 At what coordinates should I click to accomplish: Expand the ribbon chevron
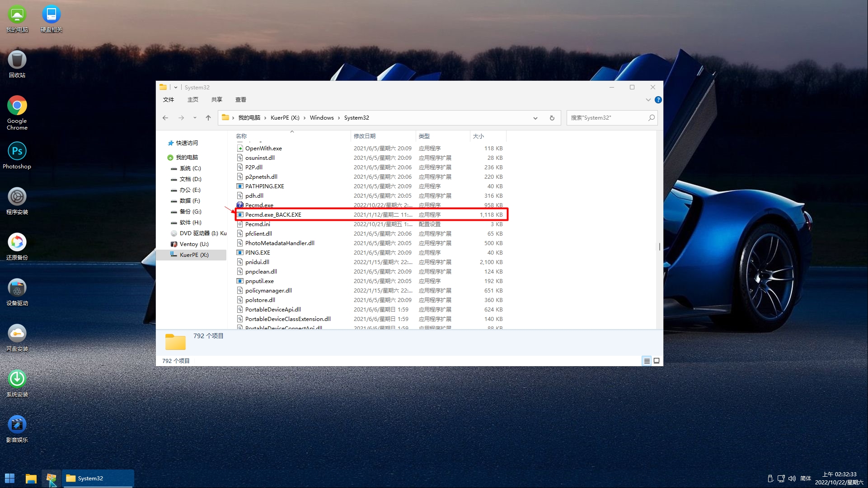click(x=648, y=100)
